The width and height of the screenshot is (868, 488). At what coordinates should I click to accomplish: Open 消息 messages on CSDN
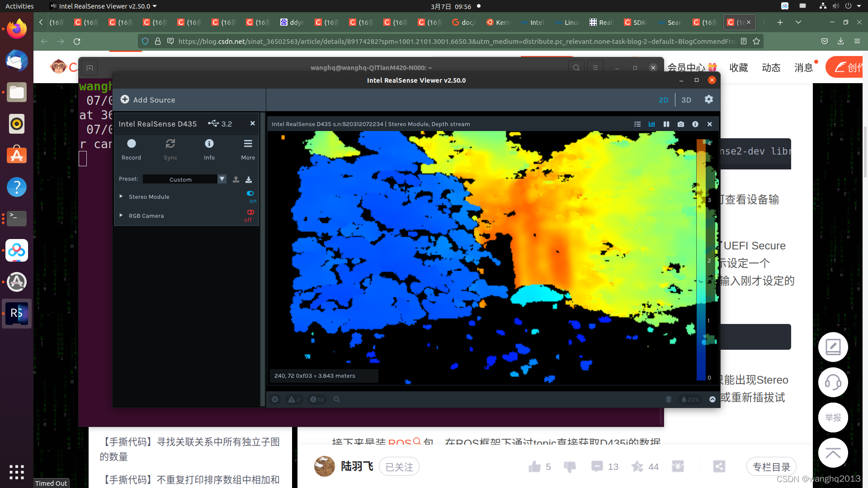tap(804, 68)
